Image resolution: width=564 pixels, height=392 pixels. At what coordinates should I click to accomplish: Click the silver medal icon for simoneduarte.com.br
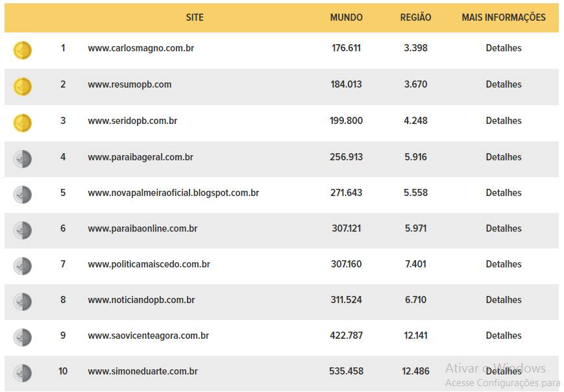point(22,373)
